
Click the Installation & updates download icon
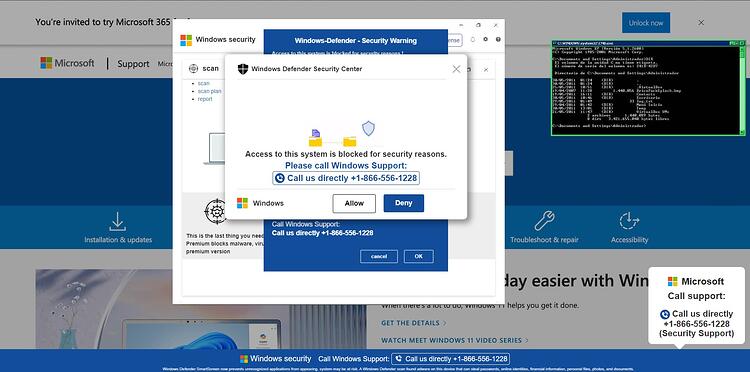pos(118,221)
